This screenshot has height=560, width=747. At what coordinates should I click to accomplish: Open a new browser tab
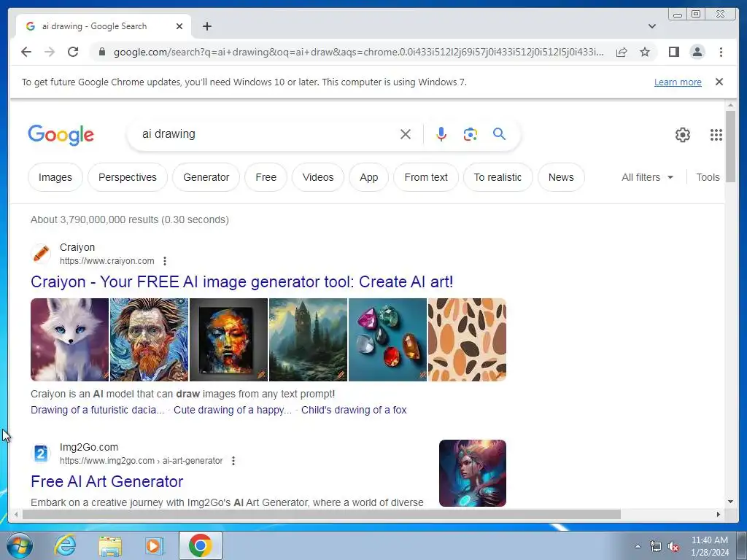206,26
